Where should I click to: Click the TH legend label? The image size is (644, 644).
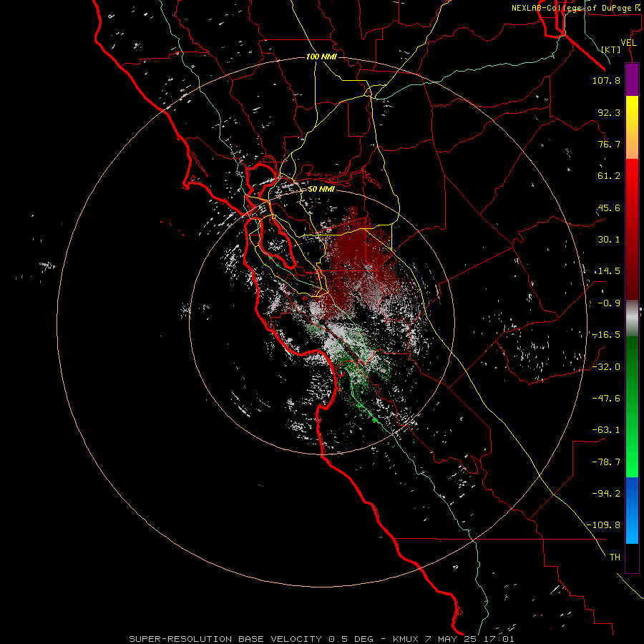click(x=615, y=557)
